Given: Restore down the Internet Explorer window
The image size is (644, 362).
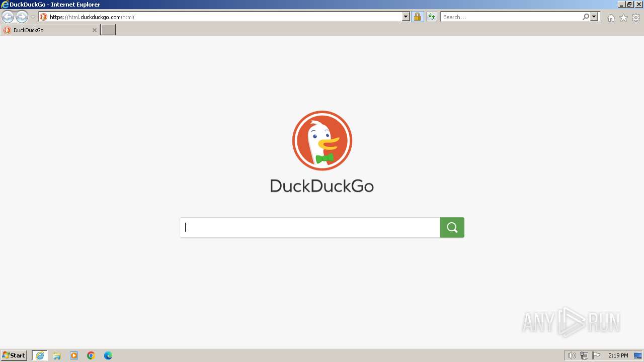Looking at the screenshot, I should [x=630, y=4].
